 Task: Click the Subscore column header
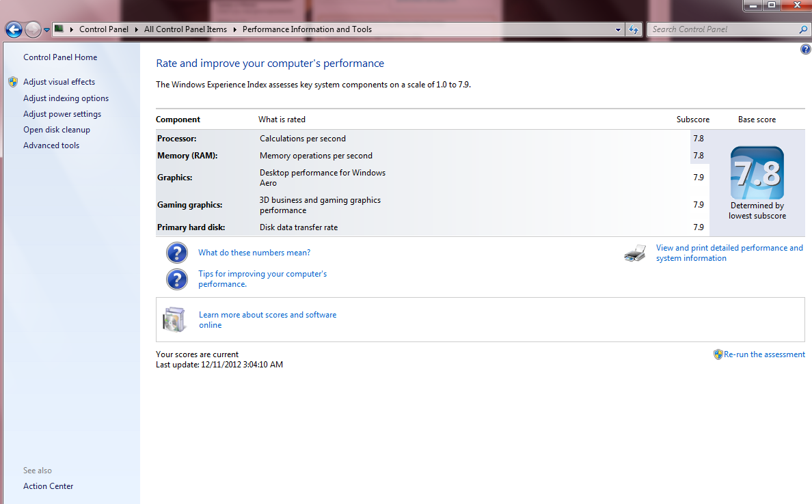click(693, 120)
